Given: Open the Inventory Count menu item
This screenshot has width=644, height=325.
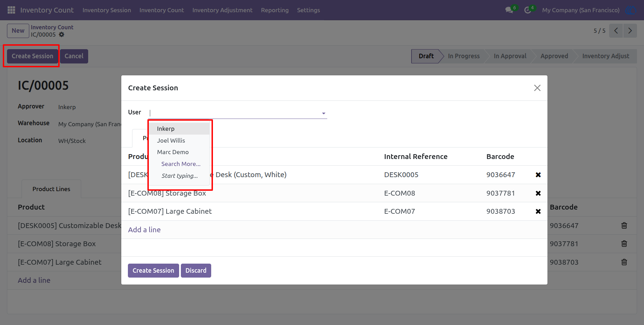Looking at the screenshot, I should pyautogui.click(x=161, y=10).
